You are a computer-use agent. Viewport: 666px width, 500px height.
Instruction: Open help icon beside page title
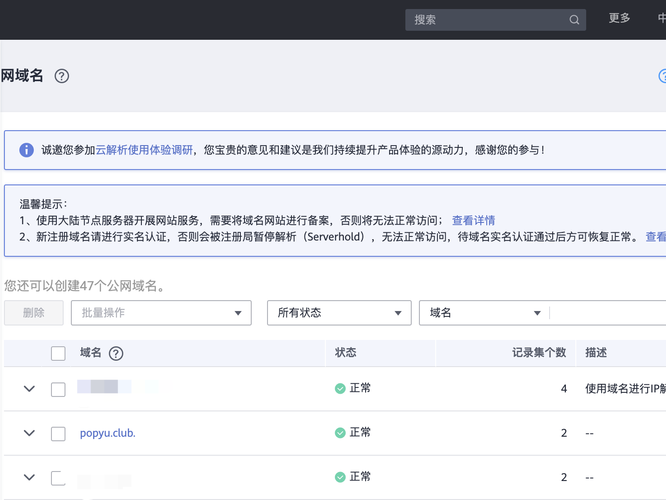click(x=62, y=76)
